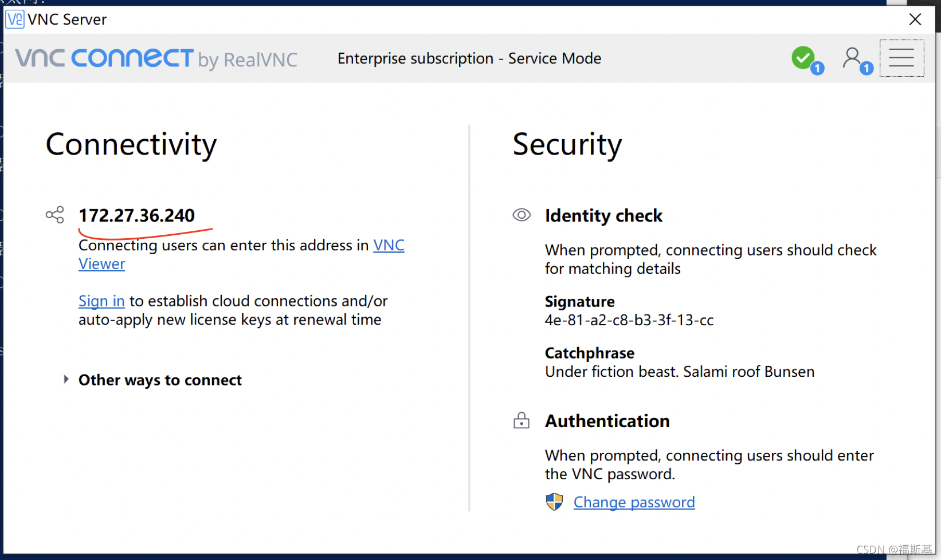Click the Sign in link
This screenshot has height=560, width=941.
(x=101, y=301)
